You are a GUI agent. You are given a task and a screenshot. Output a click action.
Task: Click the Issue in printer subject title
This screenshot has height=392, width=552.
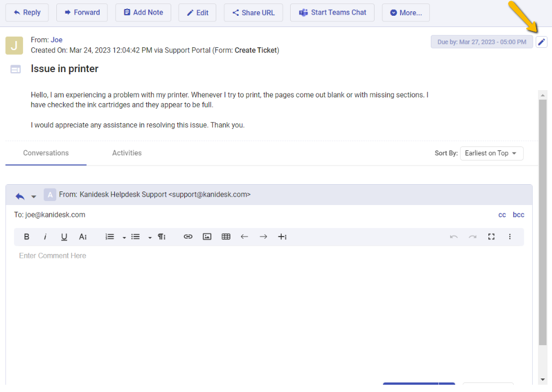[x=64, y=69]
